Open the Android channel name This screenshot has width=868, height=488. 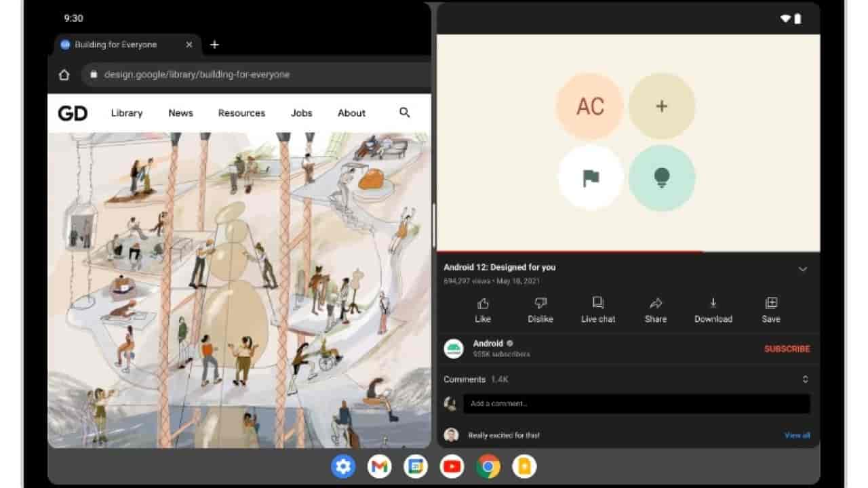pos(488,344)
